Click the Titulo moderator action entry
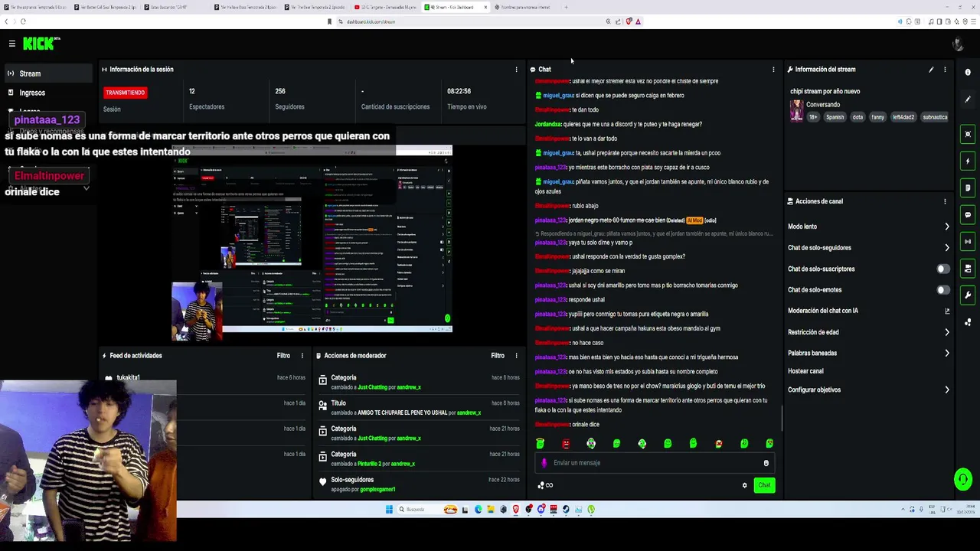This screenshot has width=980, height=551. (418, 407)
